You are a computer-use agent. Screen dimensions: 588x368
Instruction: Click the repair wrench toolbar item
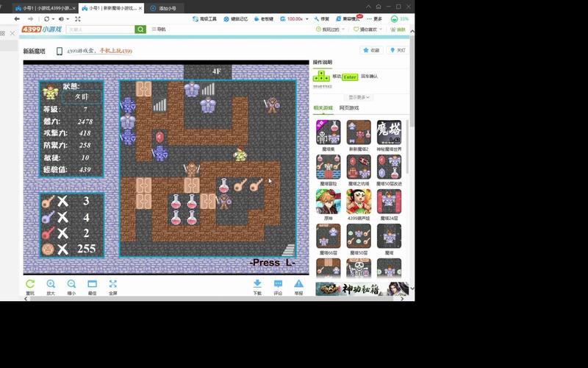[x=322, y=19]
